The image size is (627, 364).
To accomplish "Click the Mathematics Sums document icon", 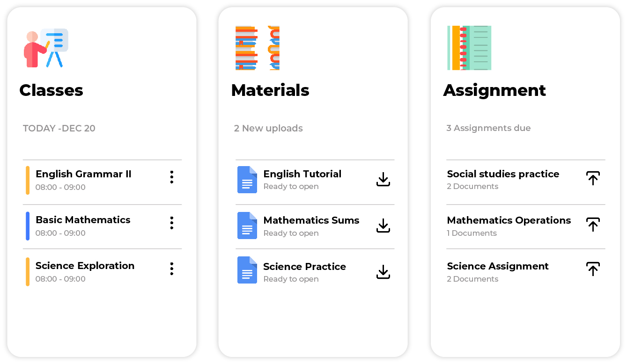I will coord(247,226).
